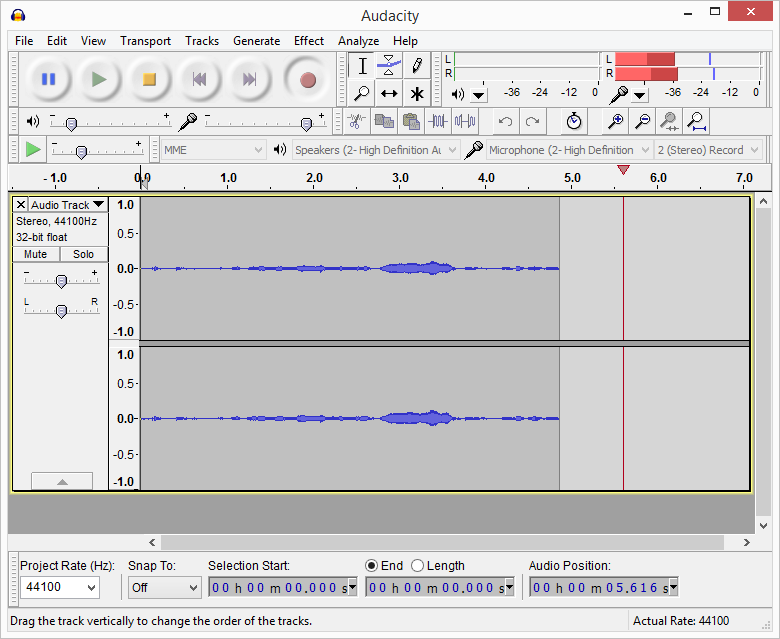Toggle Solo on the audio track
Viewport: 780px width, 639px height.
click(83, 254)
